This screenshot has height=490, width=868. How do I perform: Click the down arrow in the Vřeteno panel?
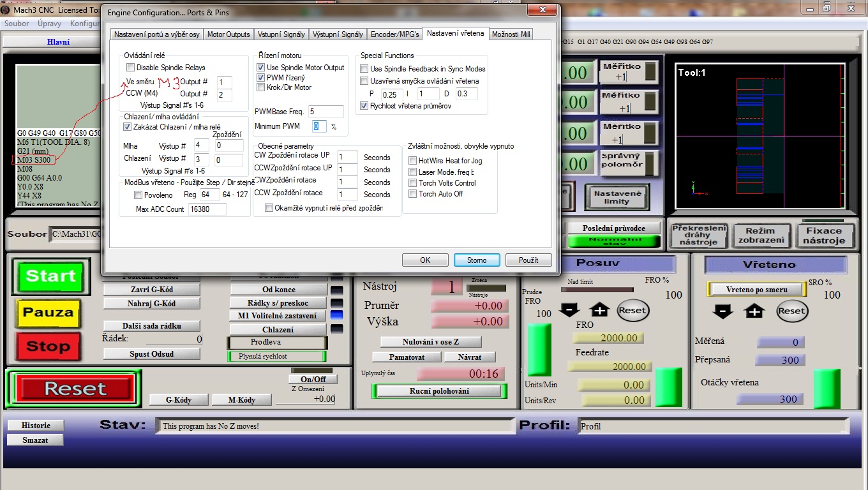pos(722,311)
